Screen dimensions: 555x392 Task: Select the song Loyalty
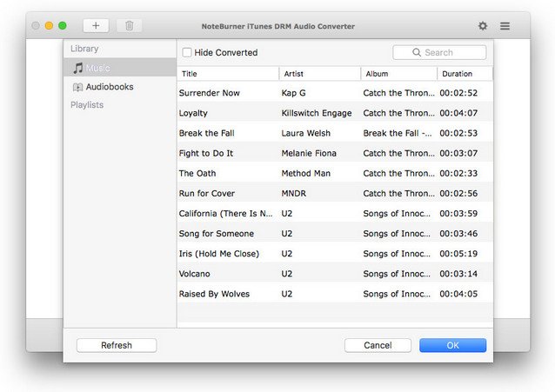click(x=193, y=113)
